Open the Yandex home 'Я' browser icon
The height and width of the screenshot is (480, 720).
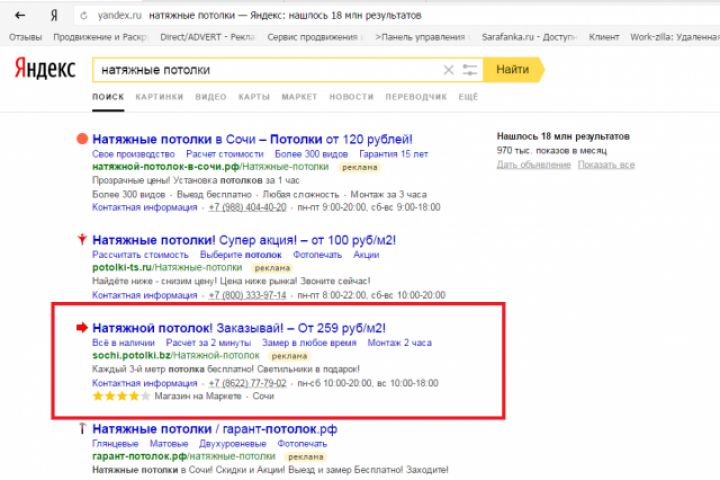coord(54,15)
